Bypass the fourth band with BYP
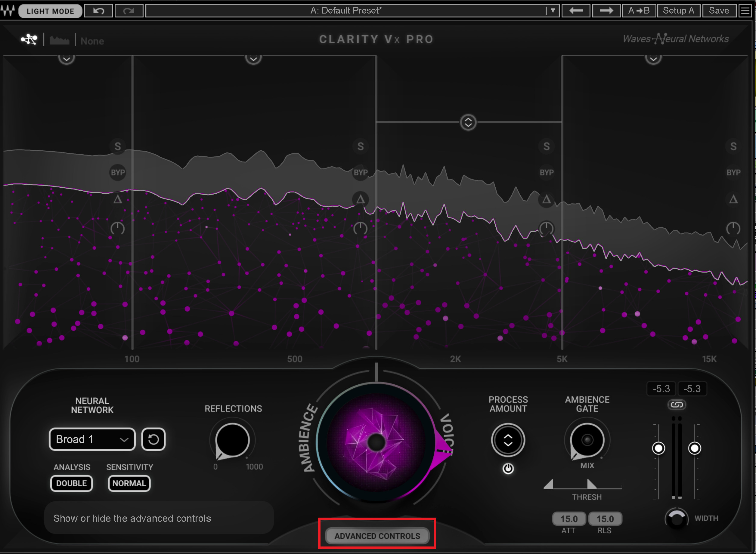The image size is (756, 554). tap(733, 172)
